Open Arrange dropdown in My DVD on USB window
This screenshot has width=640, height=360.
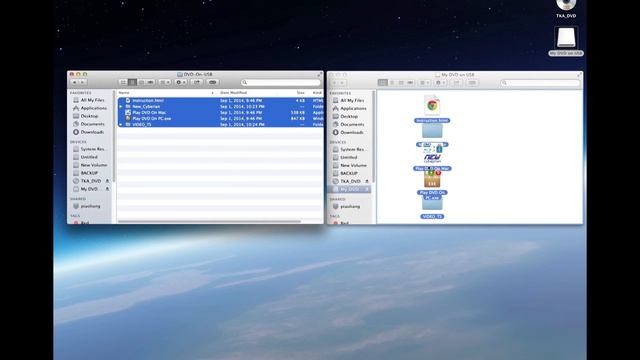pyautogui.click(x=424, y=83)
